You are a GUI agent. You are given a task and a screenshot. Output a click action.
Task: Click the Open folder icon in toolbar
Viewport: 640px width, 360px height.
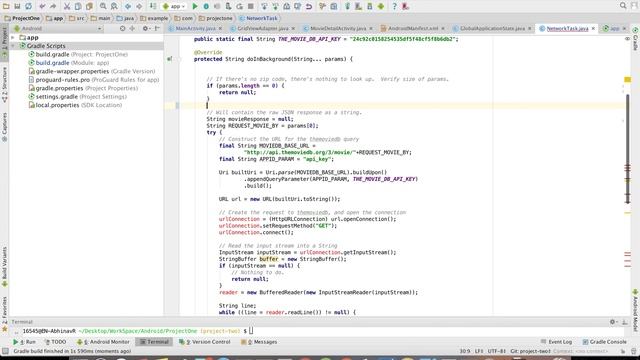(6, 6)
